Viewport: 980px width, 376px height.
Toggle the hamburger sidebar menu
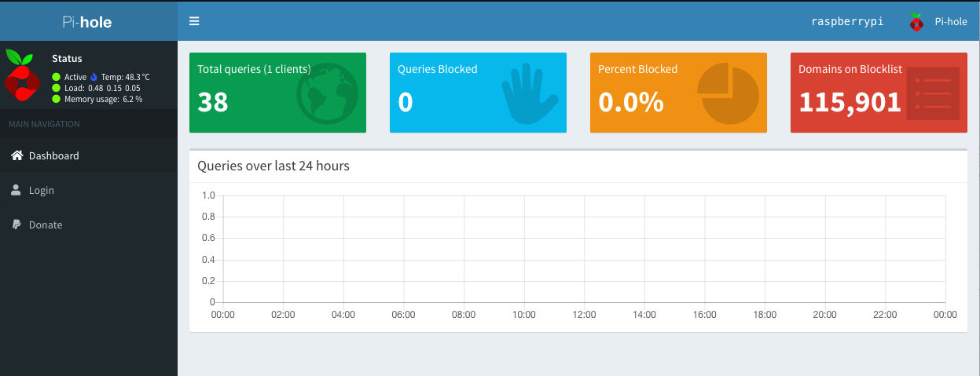coord(194,21)
